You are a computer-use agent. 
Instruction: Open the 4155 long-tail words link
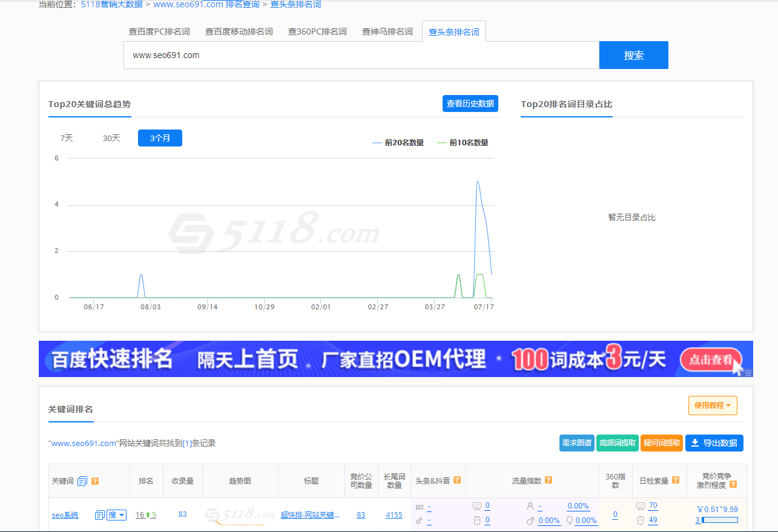tap(394, 514)
